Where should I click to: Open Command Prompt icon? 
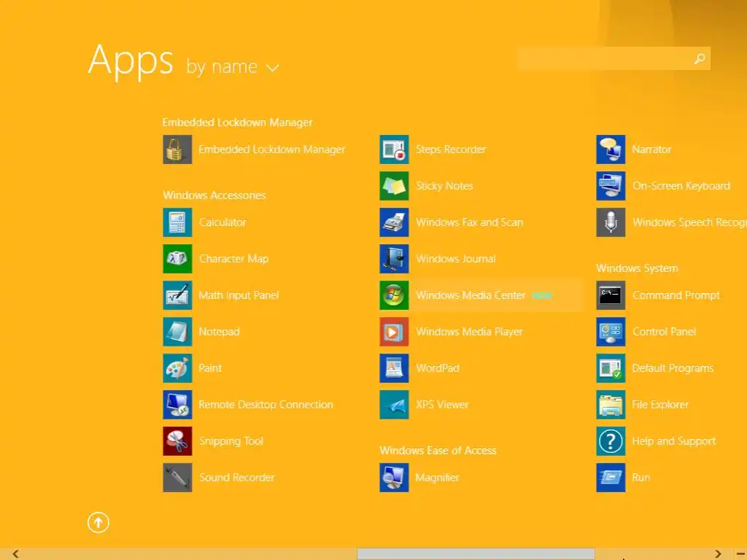(611, 295)
